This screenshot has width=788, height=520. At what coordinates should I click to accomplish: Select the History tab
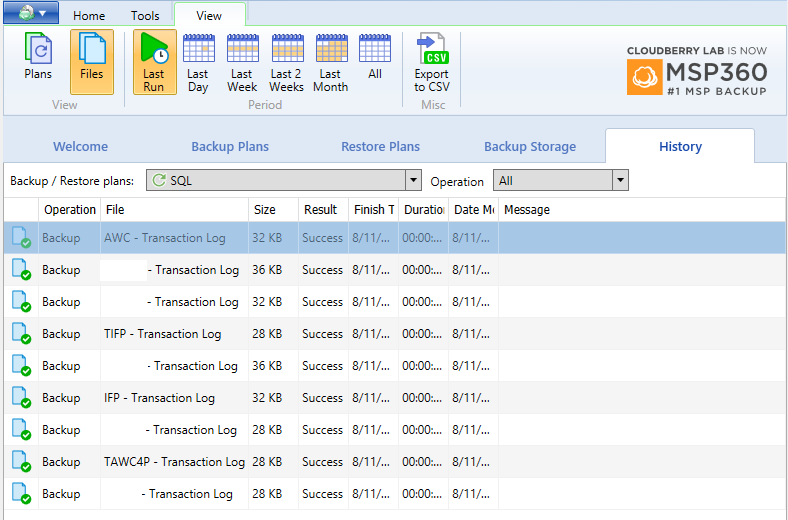[680, 146]
